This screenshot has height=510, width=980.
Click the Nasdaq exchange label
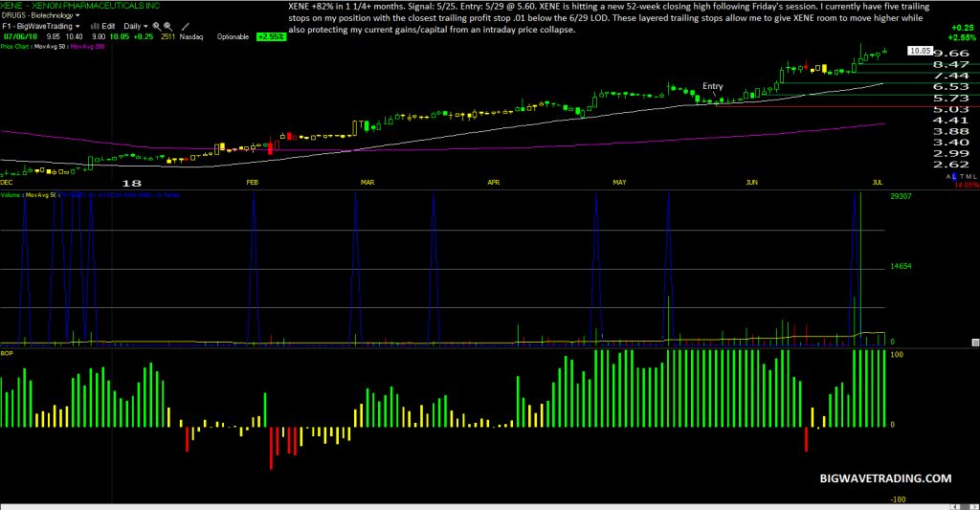[x=191, y=37]
